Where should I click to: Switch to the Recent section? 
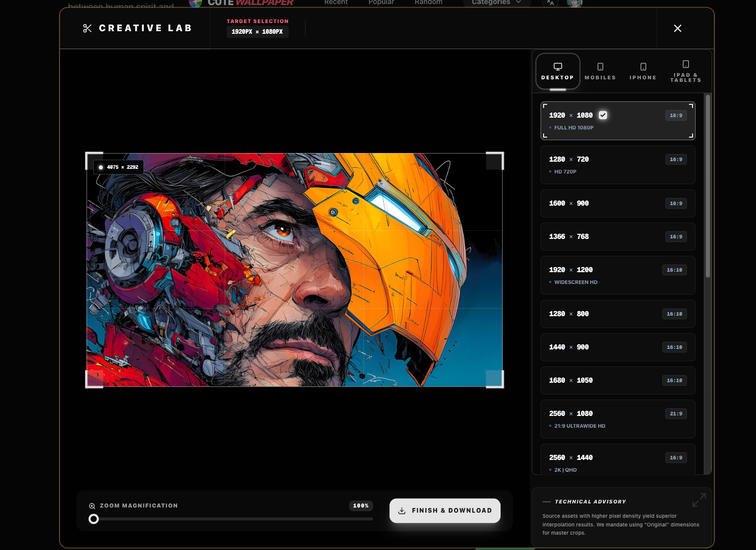pyautogui.click(x=336, y=3)
